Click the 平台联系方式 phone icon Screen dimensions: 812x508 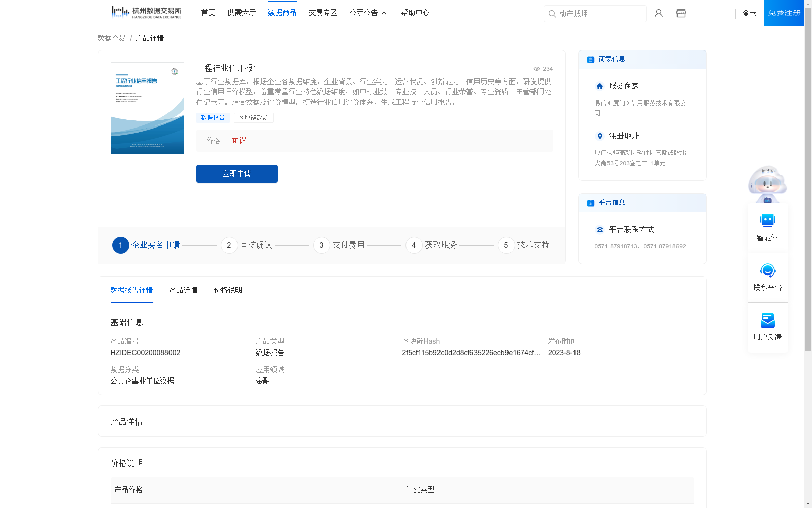(600, 230)
